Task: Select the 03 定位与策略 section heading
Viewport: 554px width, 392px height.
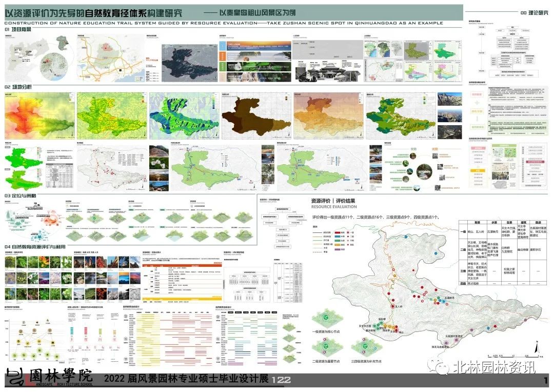Action: coord(20,196)
